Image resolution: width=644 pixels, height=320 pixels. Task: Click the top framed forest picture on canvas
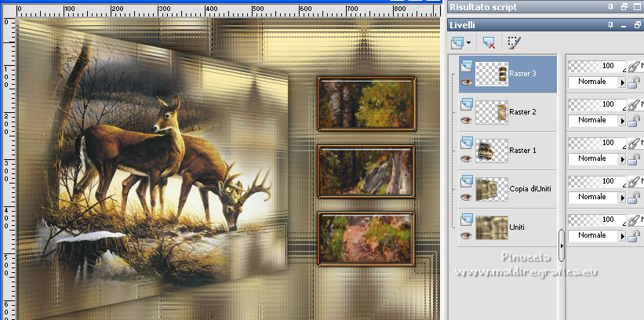click(x=367, y=104)
